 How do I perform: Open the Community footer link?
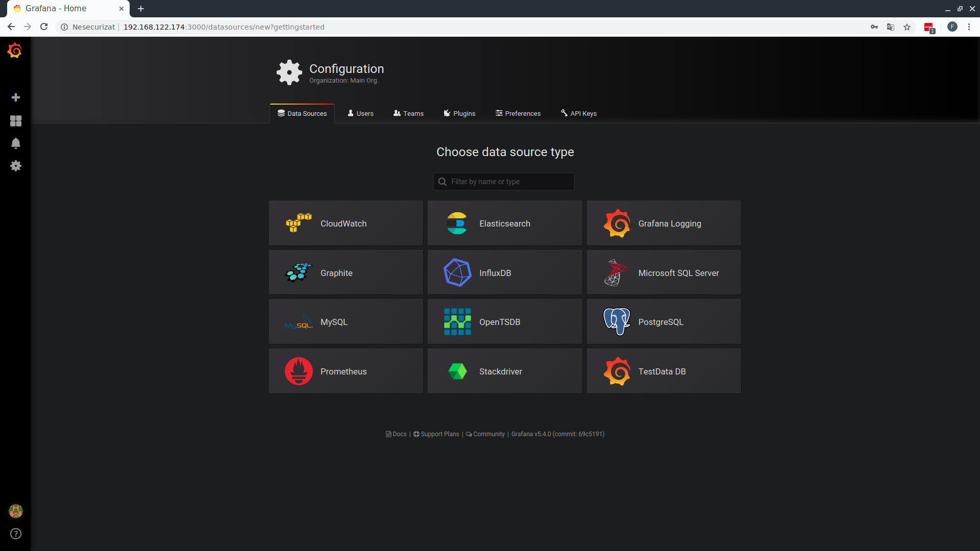pos(485,434)
